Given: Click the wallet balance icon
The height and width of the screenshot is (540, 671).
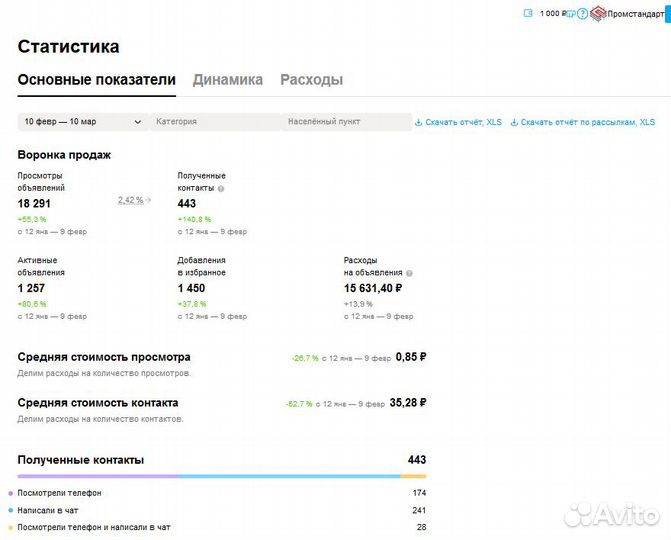Looking at the screenshot, I should tap(529, 13).
